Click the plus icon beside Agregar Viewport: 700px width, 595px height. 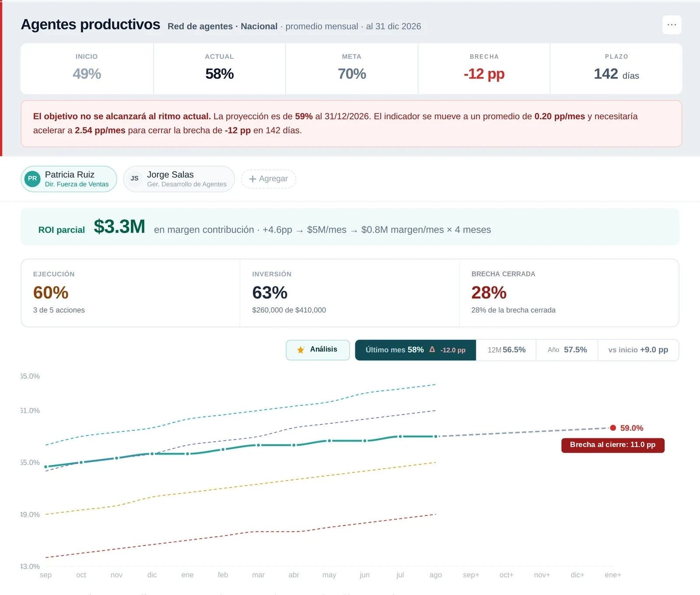tap(252, 179)
